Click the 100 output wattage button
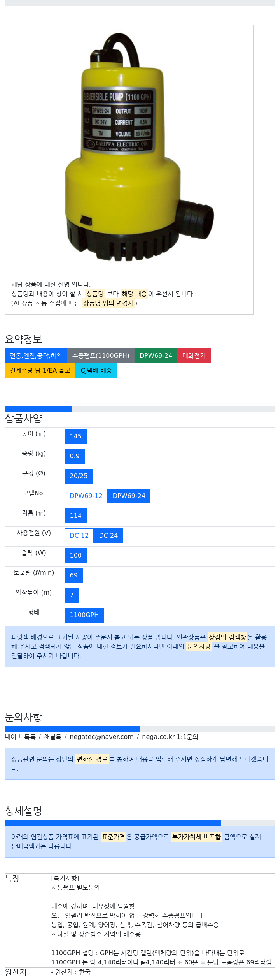The width and height of the screenshot is (280, 980). 75,556
